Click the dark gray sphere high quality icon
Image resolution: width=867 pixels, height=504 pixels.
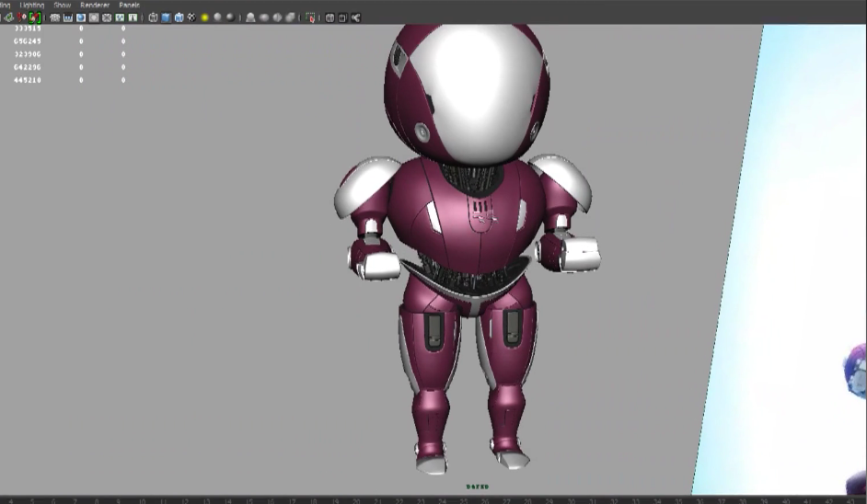click(229, 17)
